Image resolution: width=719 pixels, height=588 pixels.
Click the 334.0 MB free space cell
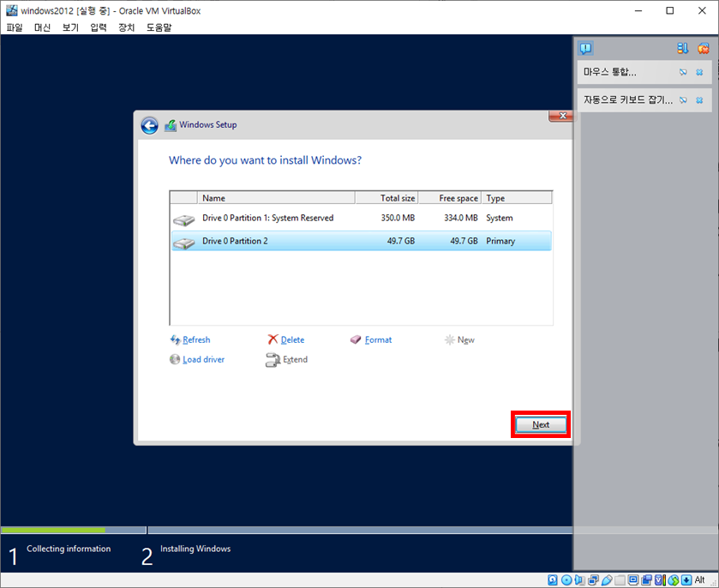tap(460, 218)
